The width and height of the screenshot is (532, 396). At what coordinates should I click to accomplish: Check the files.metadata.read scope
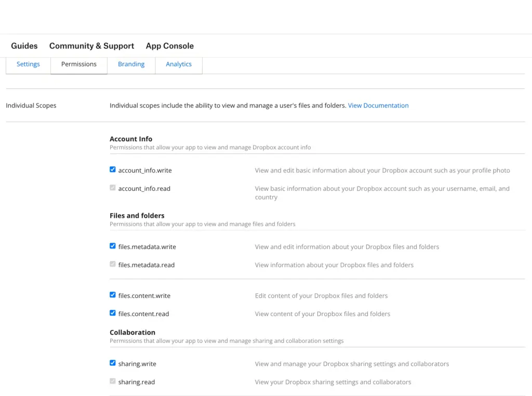pyautogui.click(x=113, y=264)
